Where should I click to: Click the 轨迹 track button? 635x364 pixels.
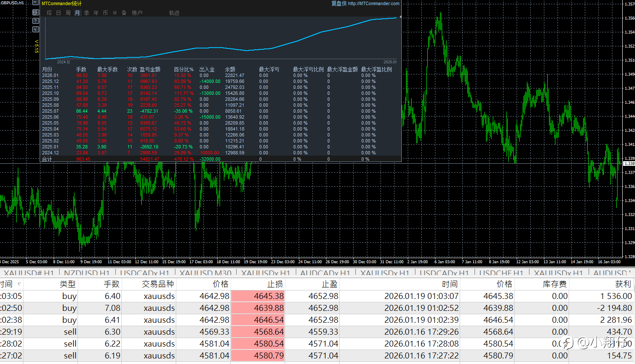(174, 13)
